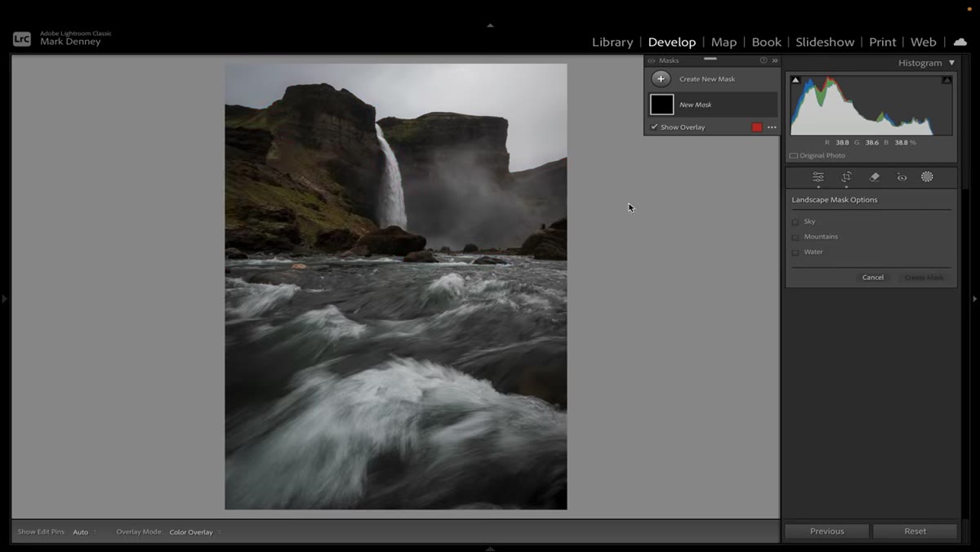Enable the Water landscape mask checkbox
The width and height of the screenshot is (980, 552).
tap(795, 253)
